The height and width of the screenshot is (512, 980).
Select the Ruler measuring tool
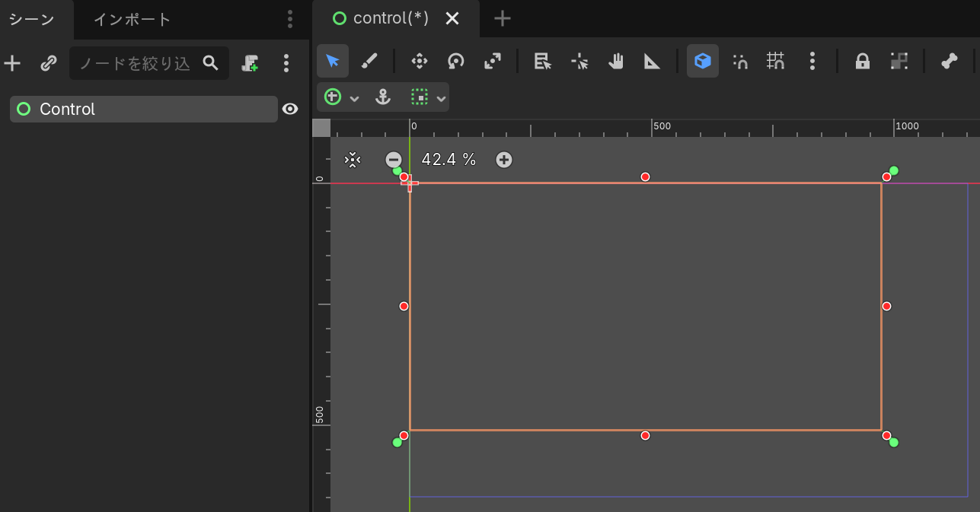653,61
